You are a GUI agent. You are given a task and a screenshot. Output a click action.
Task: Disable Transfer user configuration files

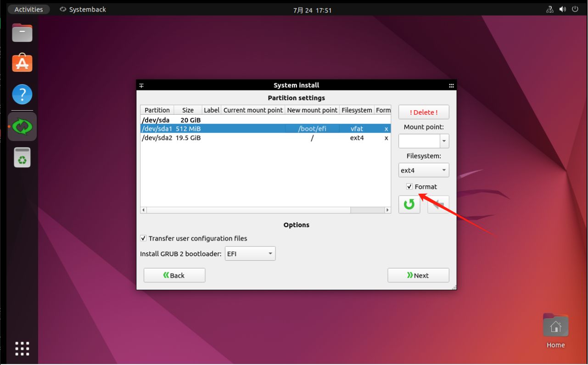[x=143, y=238]
